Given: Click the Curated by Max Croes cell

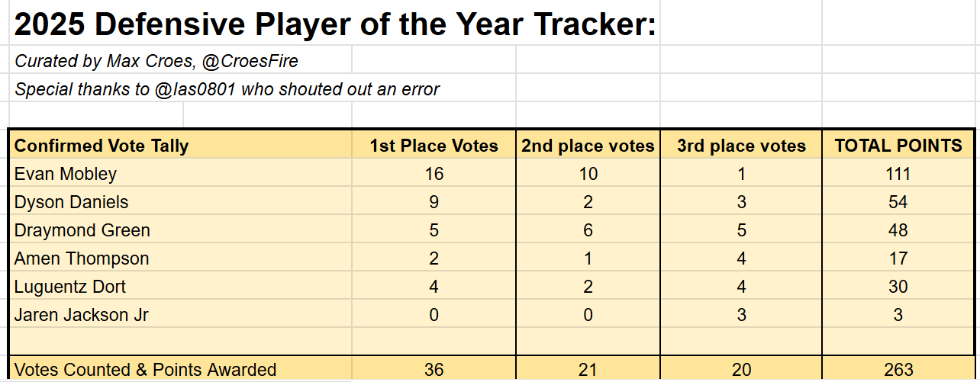Looking at the screenshot, I should pyautogui.click(x=181, y=60).
